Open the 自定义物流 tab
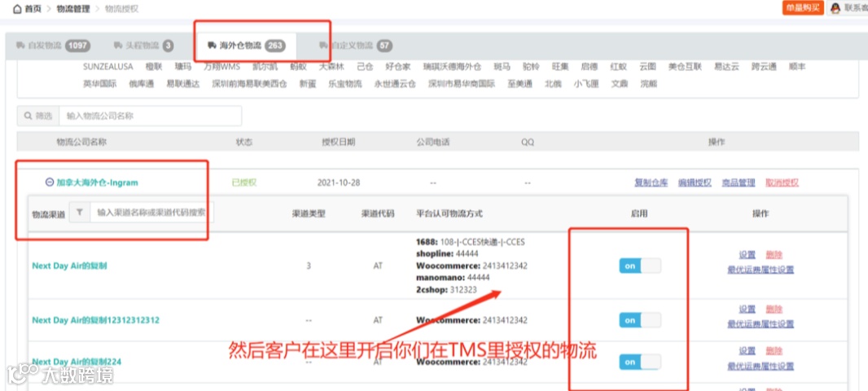This screenshot has width=868, height=391. click(x=355, y=46)
